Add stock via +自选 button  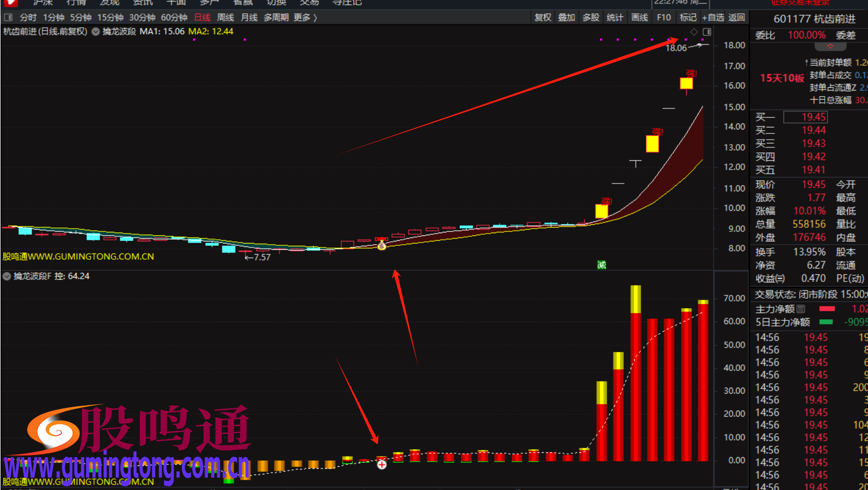712,17
